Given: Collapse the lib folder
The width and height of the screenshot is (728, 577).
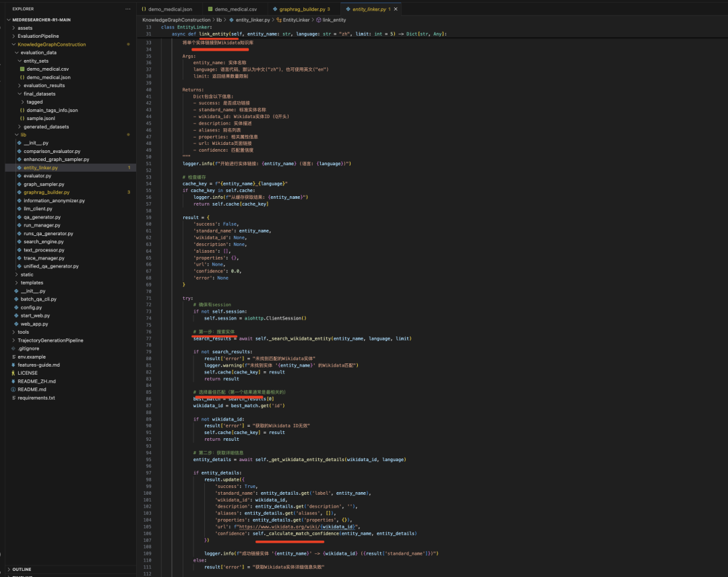Looking at the screenshot, I should point(23,135).
